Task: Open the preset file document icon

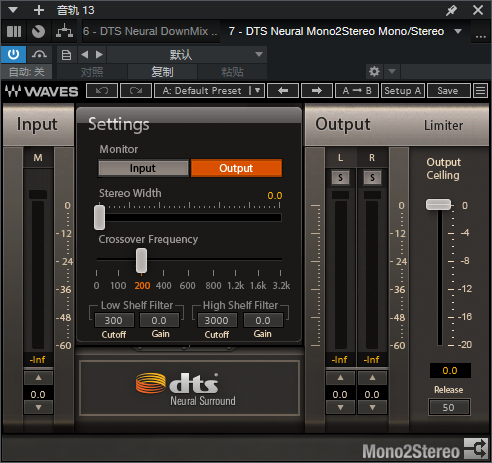Action: tap(66, 55)
